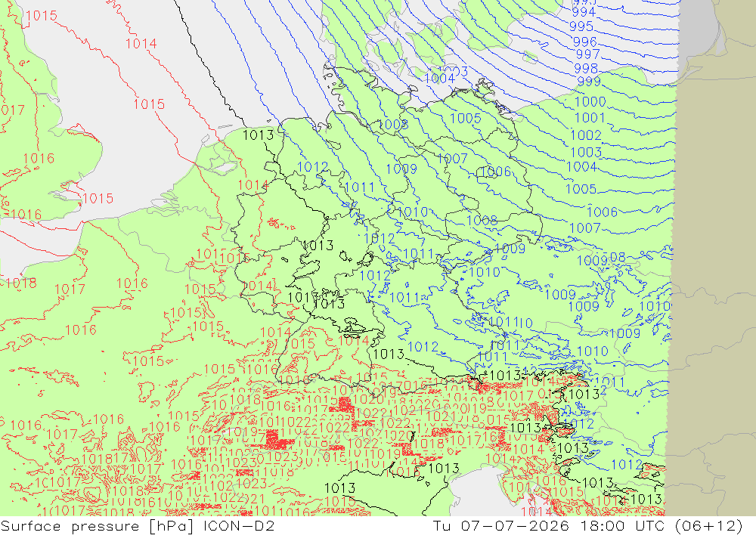Select the blue 1000 isobar label

click(590, 102)
